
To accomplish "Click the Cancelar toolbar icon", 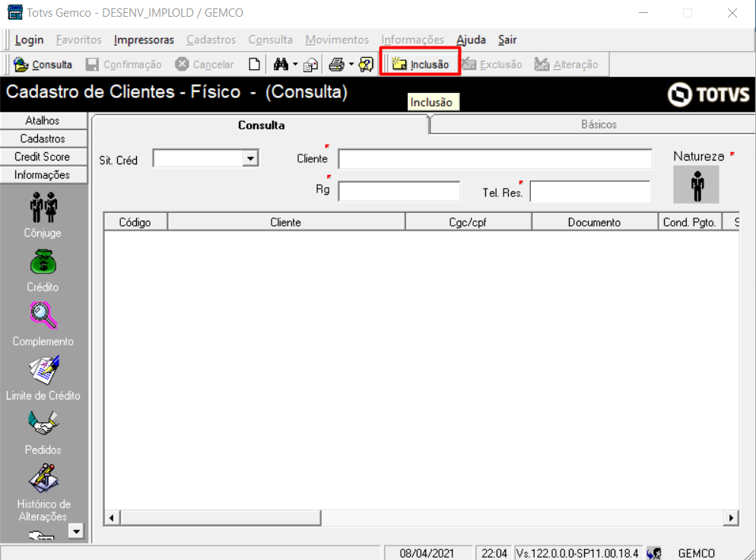I will point(182,64).
